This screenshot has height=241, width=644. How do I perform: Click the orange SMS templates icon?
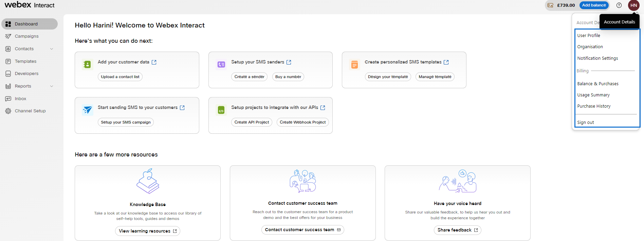pos(354,64)
